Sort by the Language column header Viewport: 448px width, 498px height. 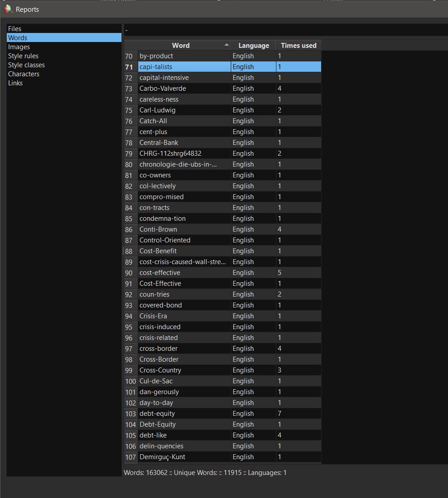253,46
